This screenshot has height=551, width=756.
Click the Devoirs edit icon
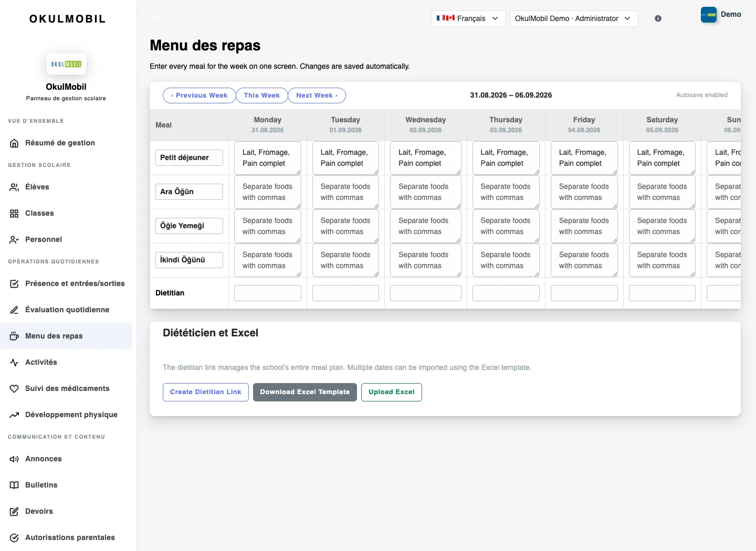(x=14, y=512)
